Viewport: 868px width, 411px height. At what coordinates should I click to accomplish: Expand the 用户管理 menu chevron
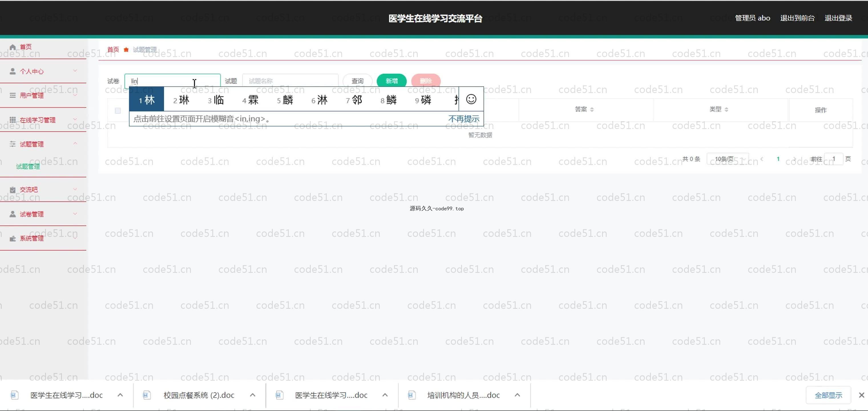[x=75, y=95]
